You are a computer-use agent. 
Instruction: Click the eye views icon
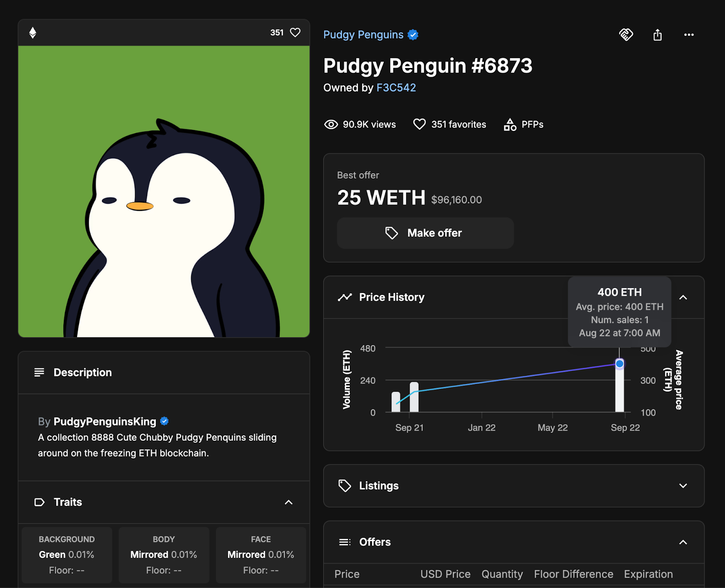click(x=331, y=124)
